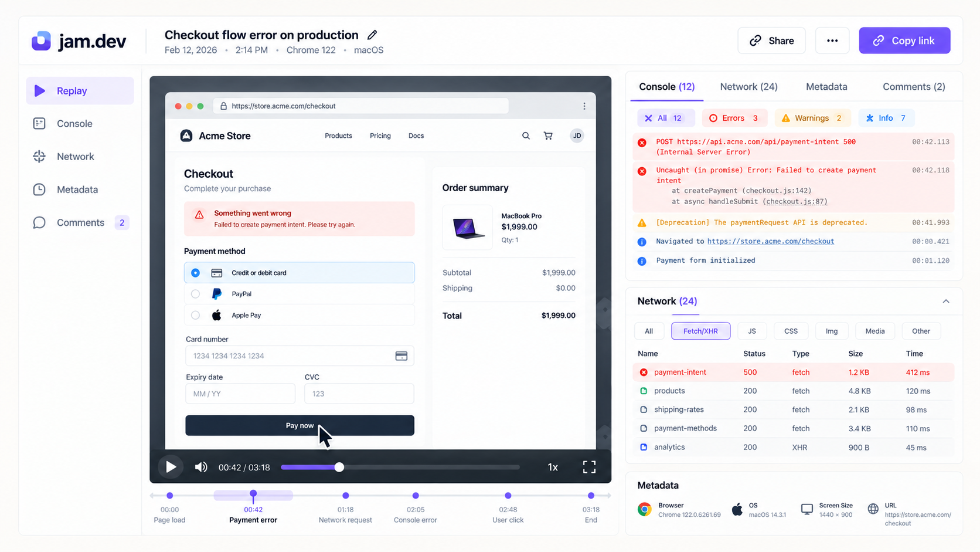This screenshot has width=980, height=552.
Task: Select Replay in the left sidebar
Action: click(80, 91)
